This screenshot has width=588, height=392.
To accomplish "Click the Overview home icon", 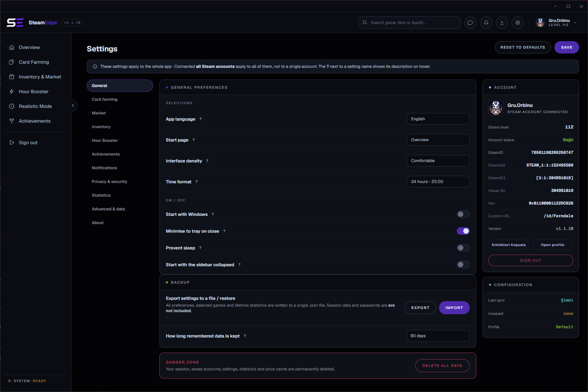I will 12,47.
